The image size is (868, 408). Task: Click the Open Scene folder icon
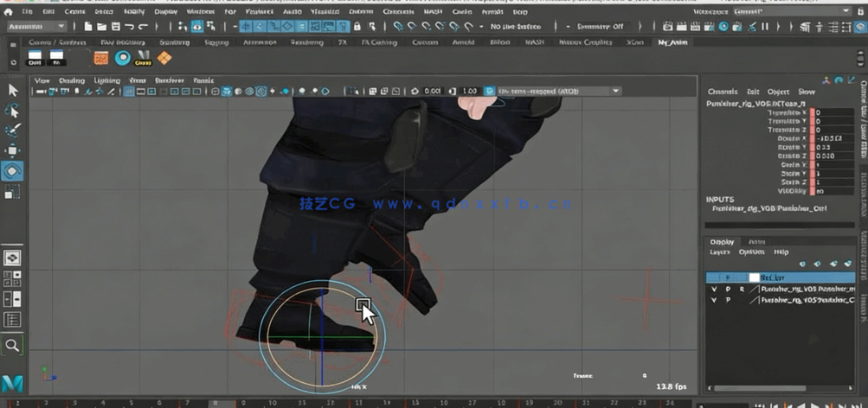pyautogui.click(x=101, y=27)
